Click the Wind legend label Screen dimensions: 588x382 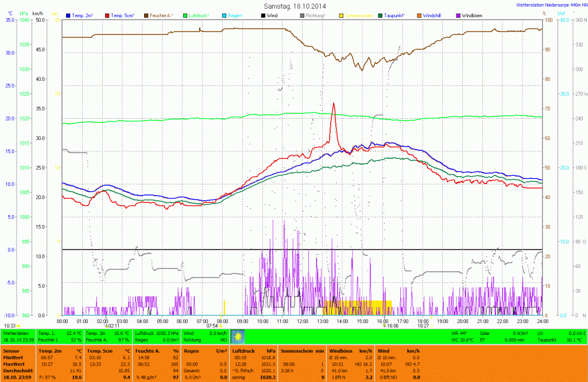273,15
